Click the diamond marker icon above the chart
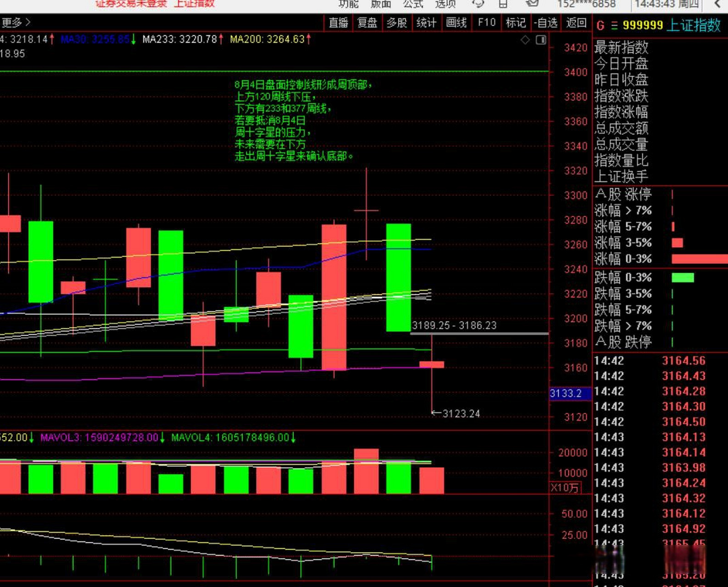 pos(525,40)
